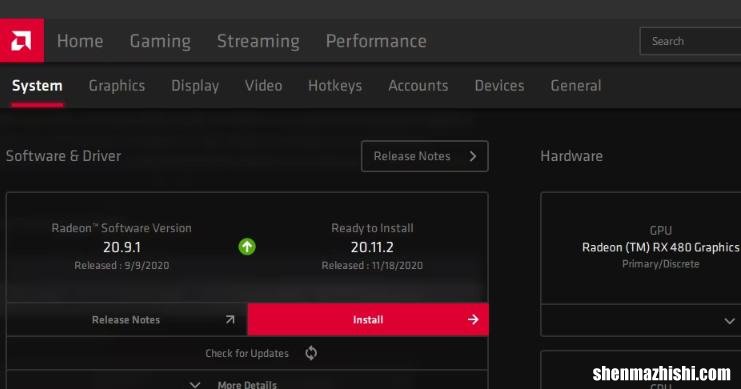The height and width of the screenshot is (389, 741).
Task: Go to the Performance tab
Action: [x=376, y=41]
